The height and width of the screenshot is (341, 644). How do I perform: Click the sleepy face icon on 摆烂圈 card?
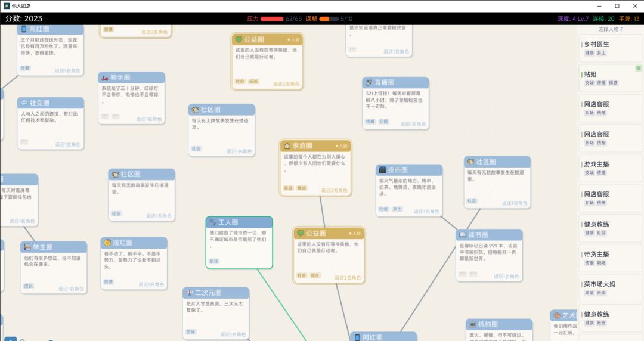[107, 243]
